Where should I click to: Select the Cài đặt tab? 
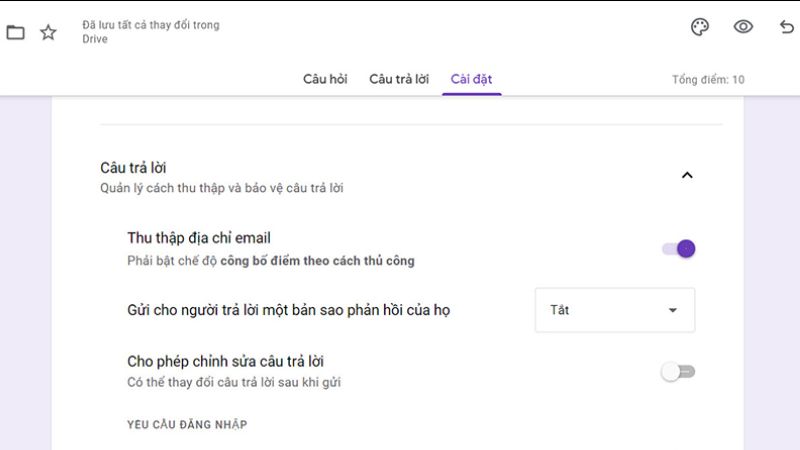[471, 79]
